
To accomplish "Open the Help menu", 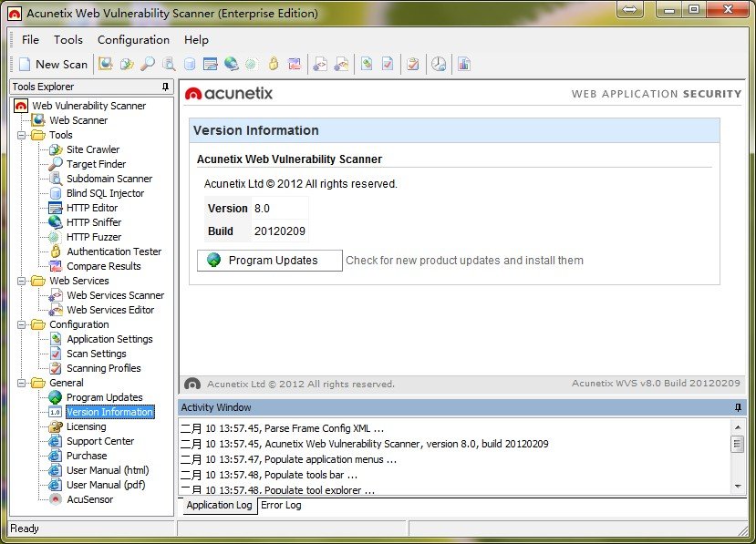I will (196, 39).
